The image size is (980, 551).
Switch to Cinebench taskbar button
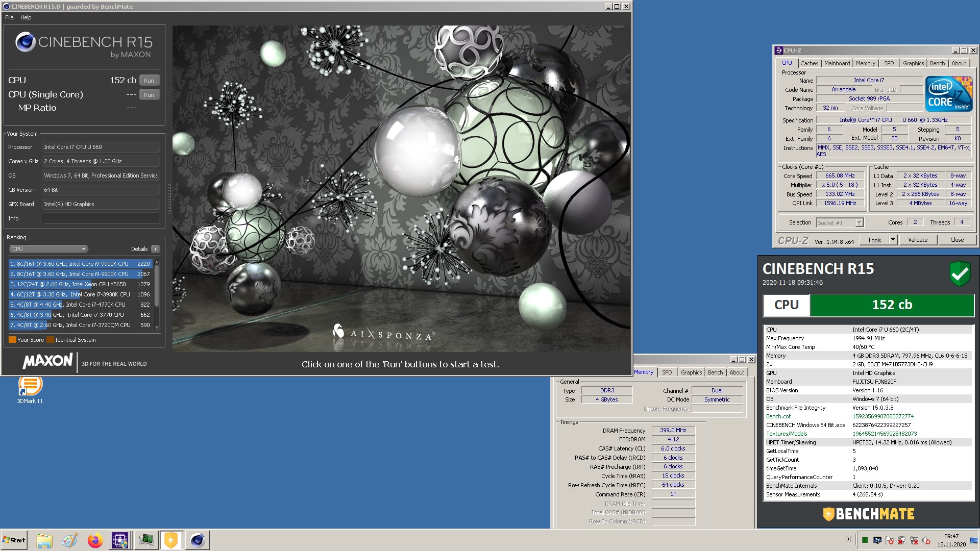[x=197, y=540]
